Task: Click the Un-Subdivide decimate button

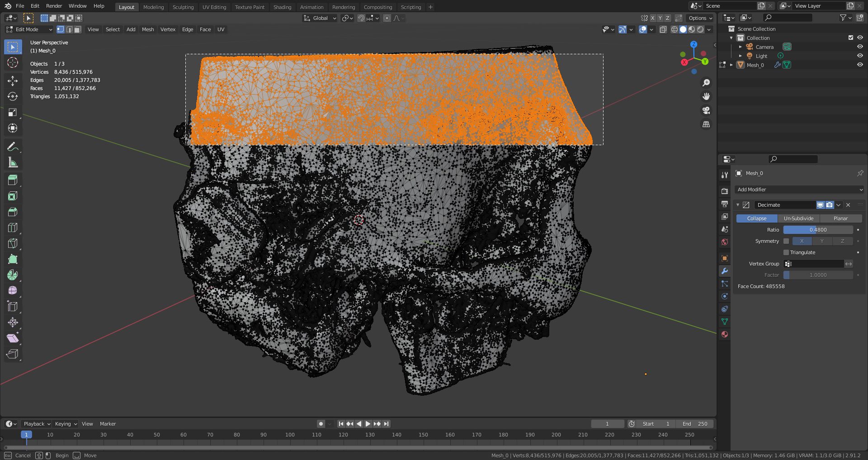Action: point(798,218)
